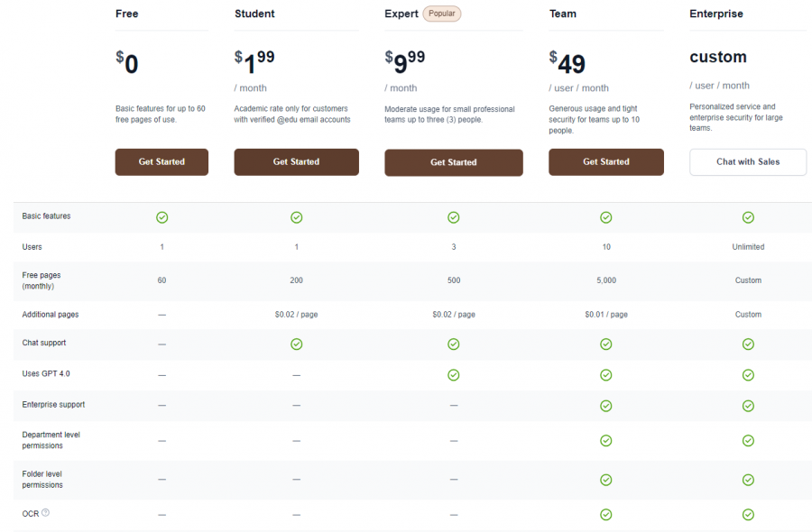Select the Basic features checkmark in Team column
The height and width of the screenshot is (532, 812).
[x=605, y=217]
